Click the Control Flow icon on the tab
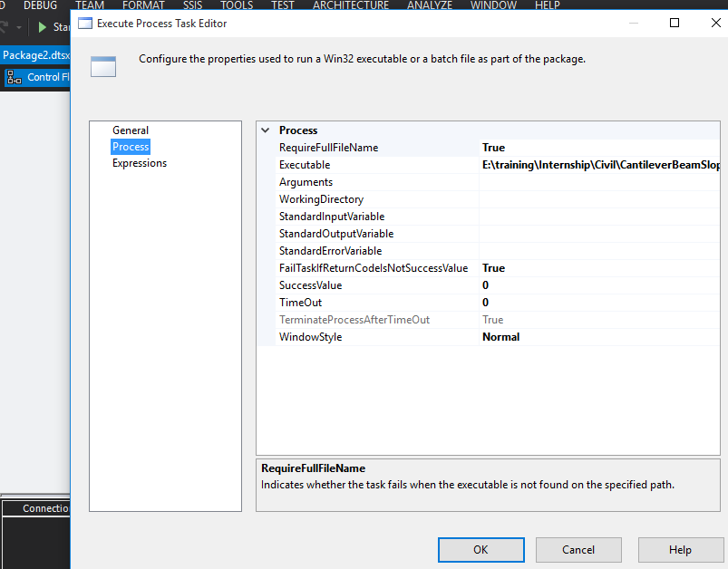The image size is (728, 569). point(13,77)
